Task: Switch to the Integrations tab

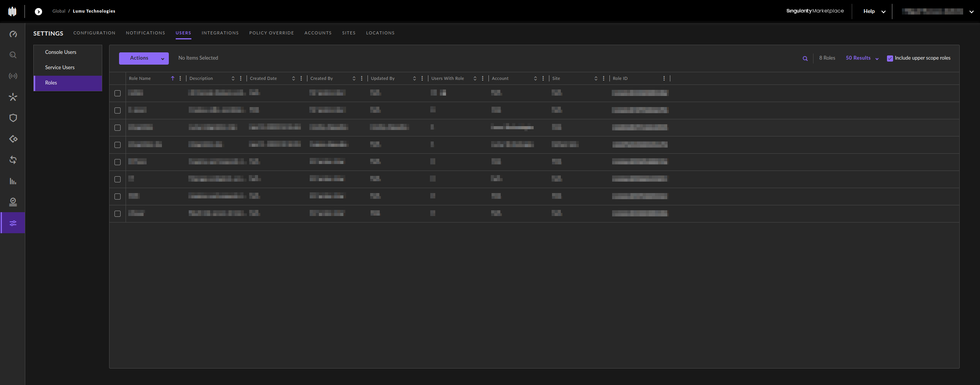Action: click(x=220, y=33)
